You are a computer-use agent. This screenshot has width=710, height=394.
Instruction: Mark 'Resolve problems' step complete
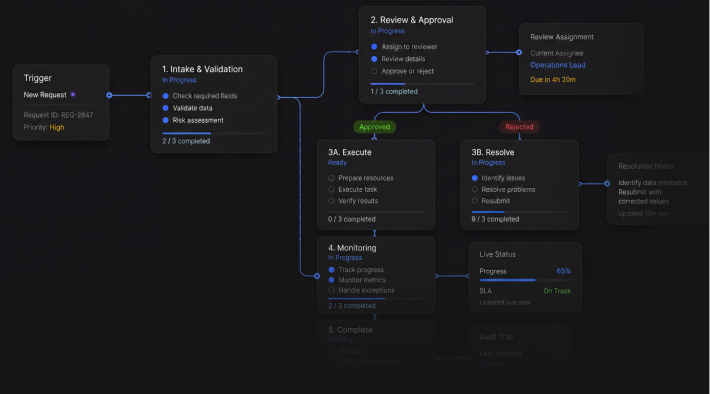[x=475, y=189]
